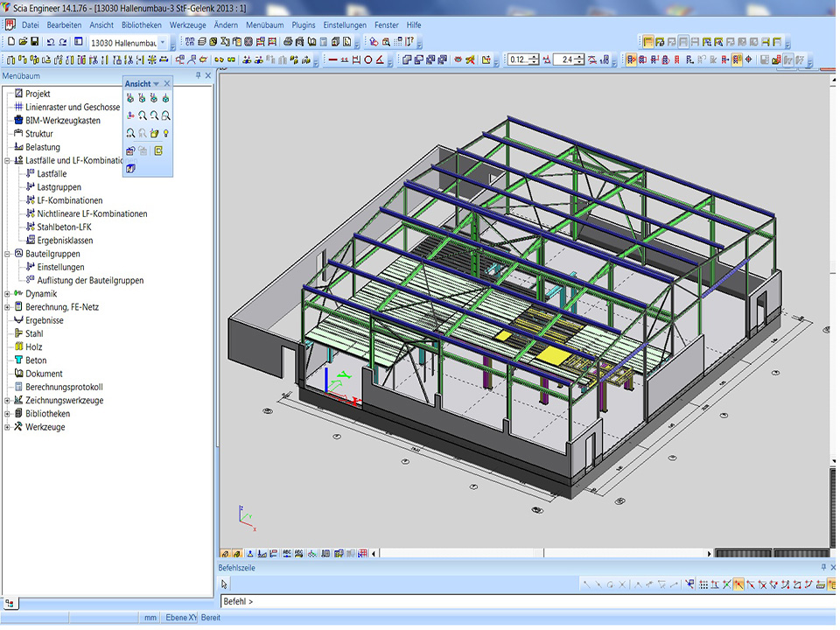The height and width of the screenshot is (630, 840).
Task: Collapse the Lastfälle und LF-Kombinationen node
Action: (x=7, y=161)
